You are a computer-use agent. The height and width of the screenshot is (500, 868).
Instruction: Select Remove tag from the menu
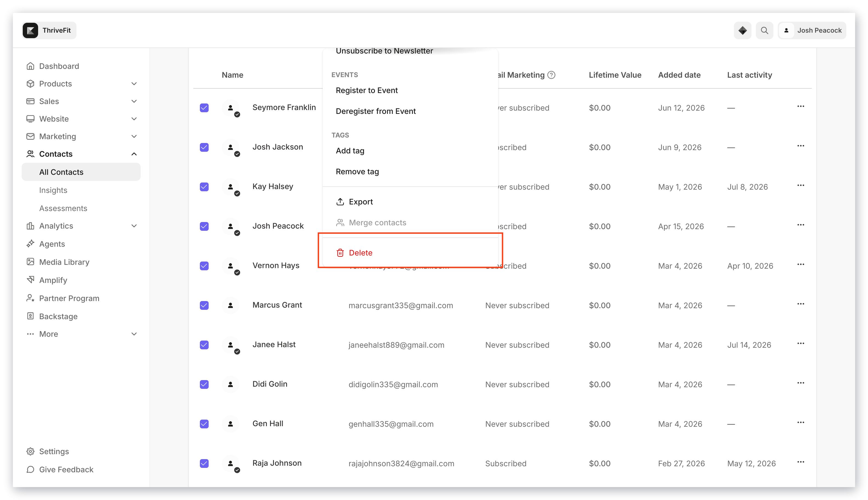click(410, 172)
